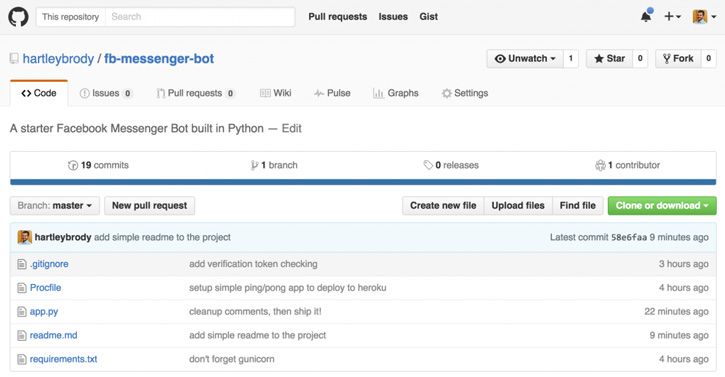Star the fb-messenger-bot repository
The width and height of the screenshot is (725, 377).
(x=609, y=58)
